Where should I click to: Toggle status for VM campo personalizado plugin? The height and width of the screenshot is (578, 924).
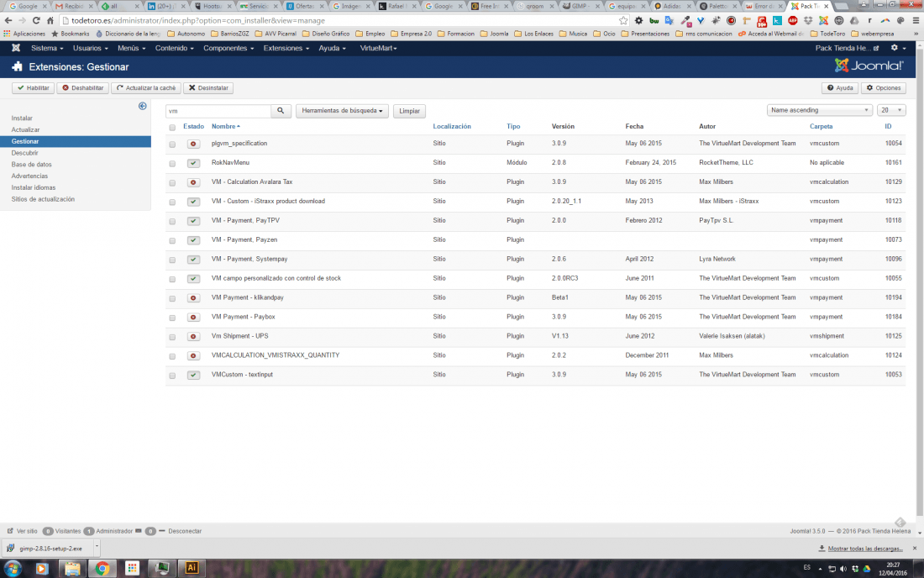(x=193, y=279)
